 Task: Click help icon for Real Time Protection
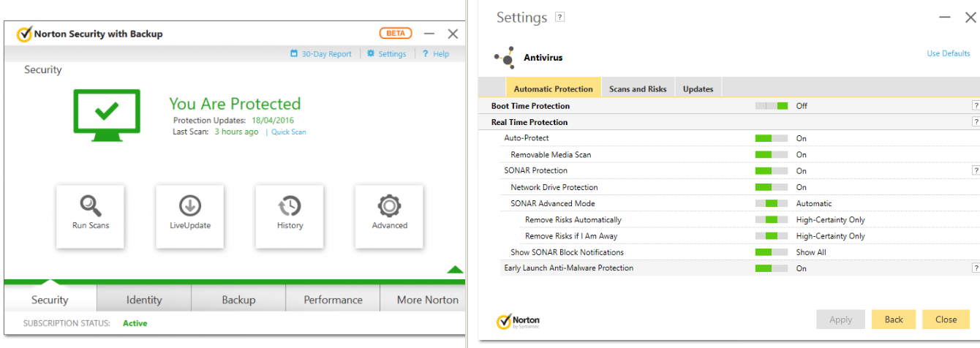[x=976, y=122]
